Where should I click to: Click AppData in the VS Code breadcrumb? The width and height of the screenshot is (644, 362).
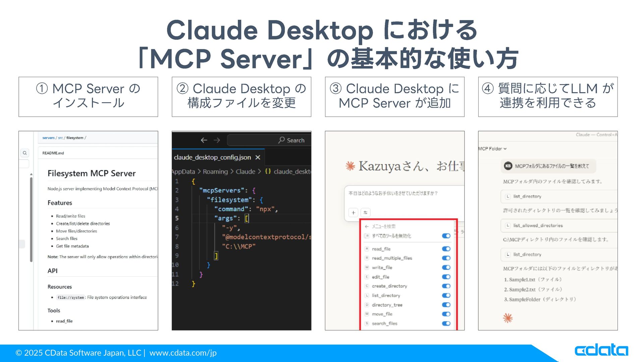[x=183, y=171]
